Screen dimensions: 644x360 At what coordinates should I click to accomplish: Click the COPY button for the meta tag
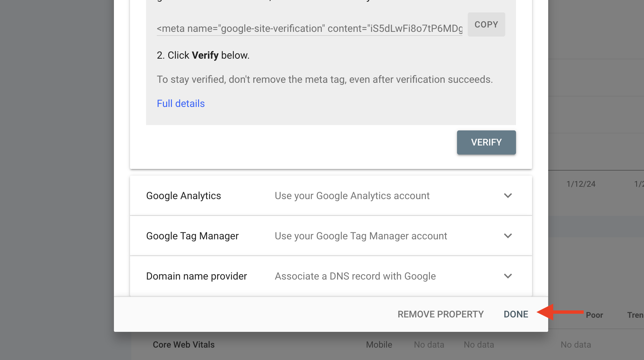[486, 24]
